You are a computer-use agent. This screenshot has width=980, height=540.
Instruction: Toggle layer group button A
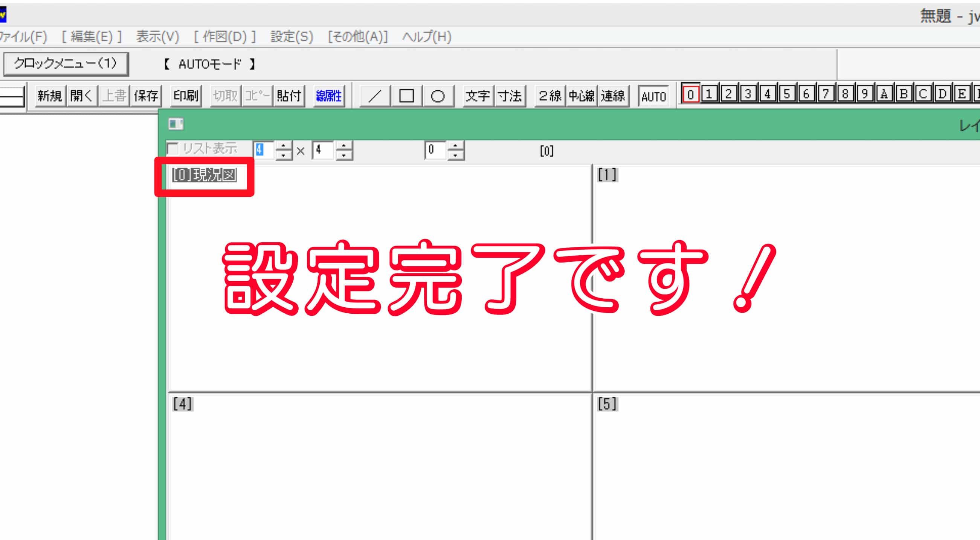[x=884, y=94]
